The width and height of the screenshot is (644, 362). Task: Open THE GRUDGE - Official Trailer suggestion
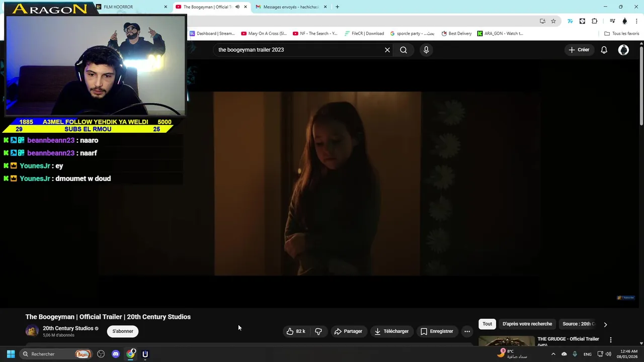(568, 341)
